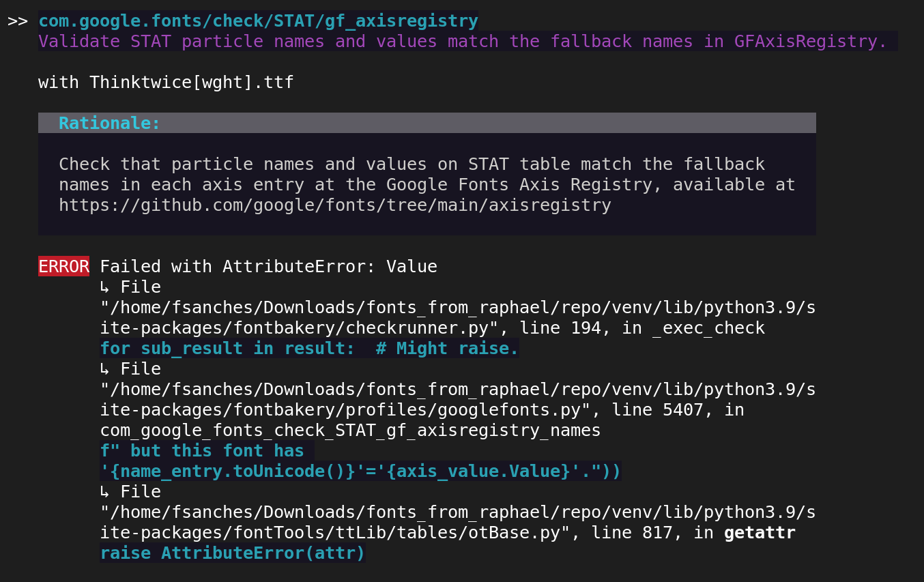
Task: Select the red ERROR badge
Action: coord(63,266)
